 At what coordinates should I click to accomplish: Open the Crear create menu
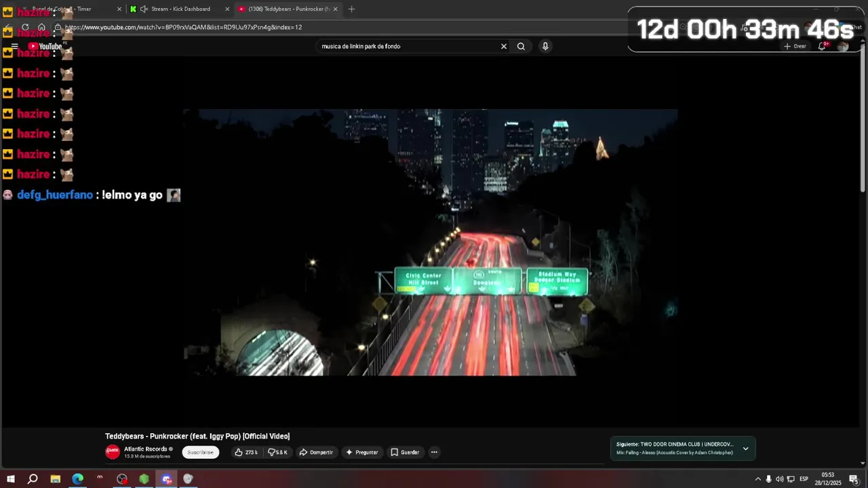click(795, 46)
